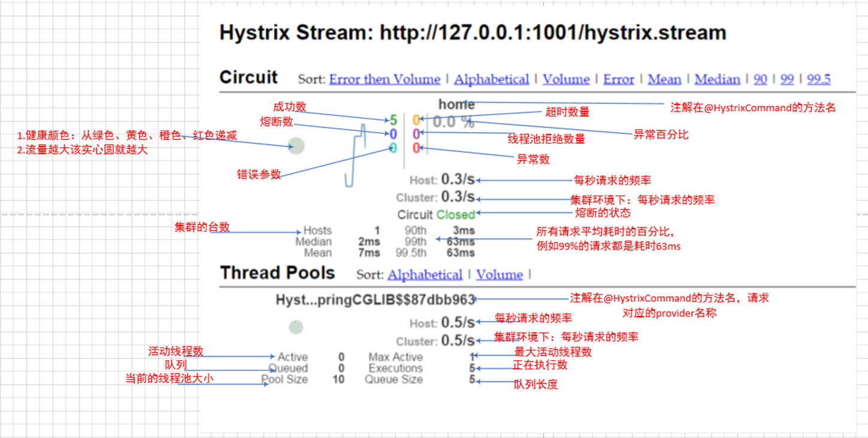The image size is (868, 438).
Task: Click the Hyst...pringCGLIB$$87dbb963 pool name
Action: tap(375, 300)
